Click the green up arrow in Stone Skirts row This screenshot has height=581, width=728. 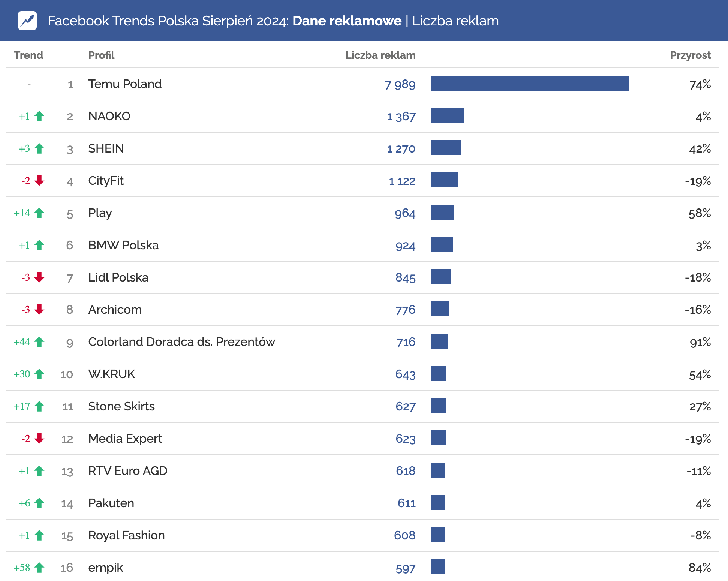[x=39, y=406]
